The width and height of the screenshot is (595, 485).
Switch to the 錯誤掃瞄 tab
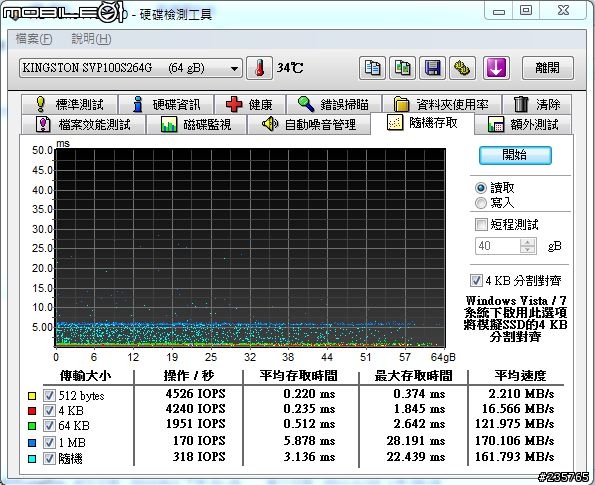(x=334, y=104)
